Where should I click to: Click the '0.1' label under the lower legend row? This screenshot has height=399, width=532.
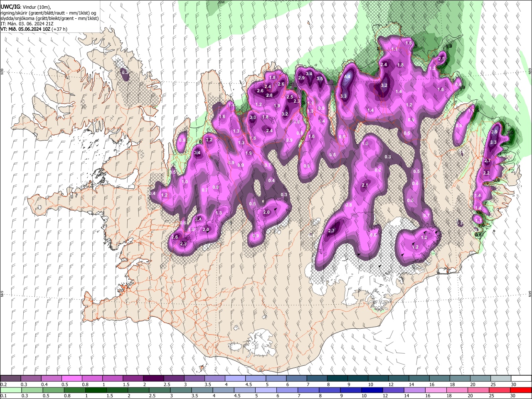[3, 396]
